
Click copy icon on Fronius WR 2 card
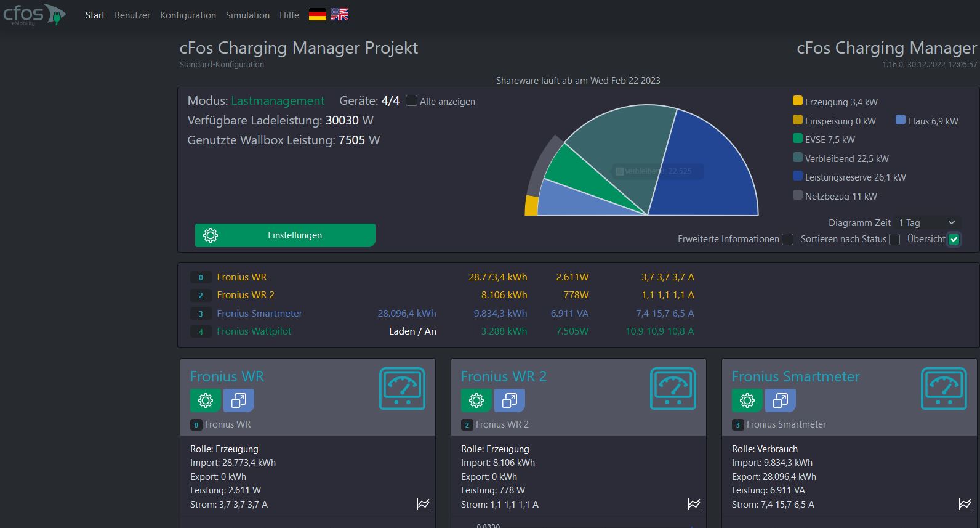click(510, 400)
